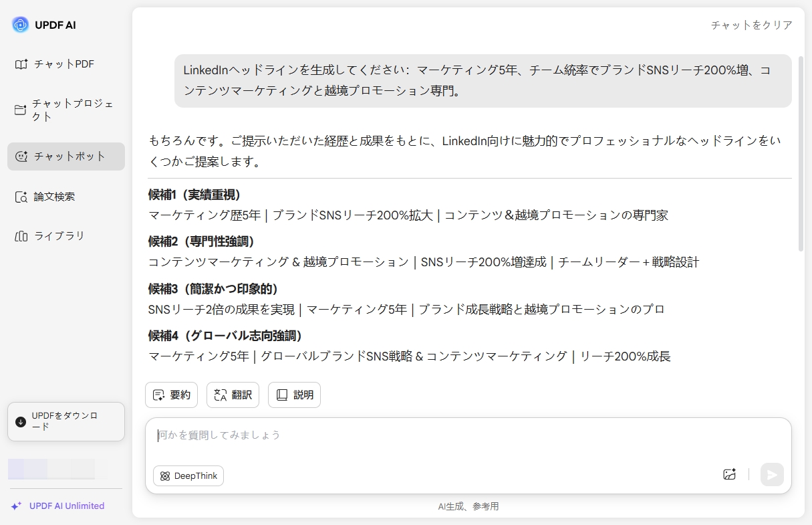812x525 pixels.
Task: Click the 要約 summary icon
Action: (x=158, y=395)
